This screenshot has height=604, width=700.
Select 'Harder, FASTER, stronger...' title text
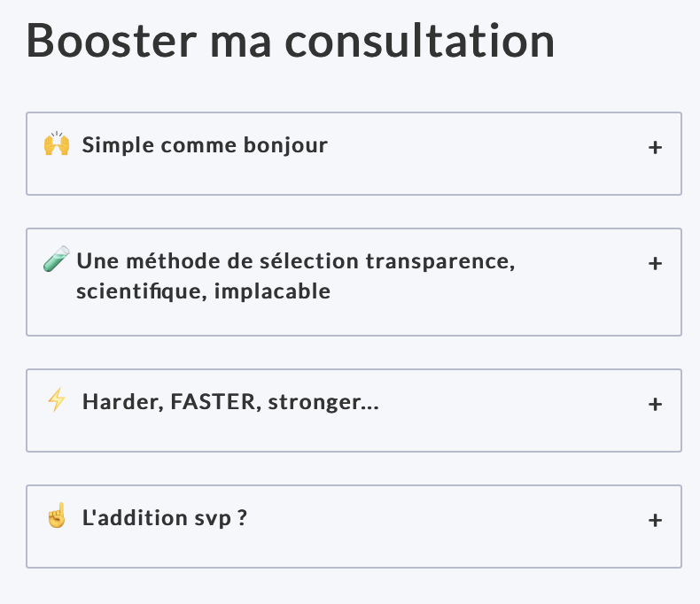pyautogui.click(x=230, y=402)
